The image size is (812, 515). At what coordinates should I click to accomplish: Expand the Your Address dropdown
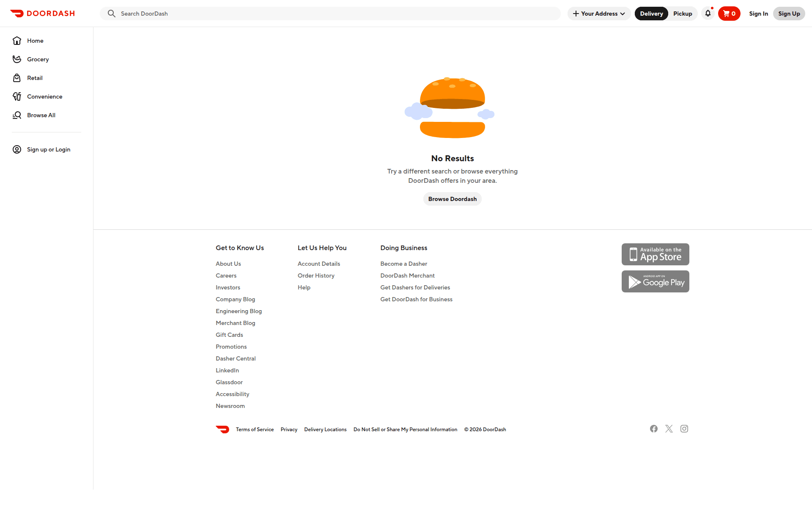pos(599,14)
